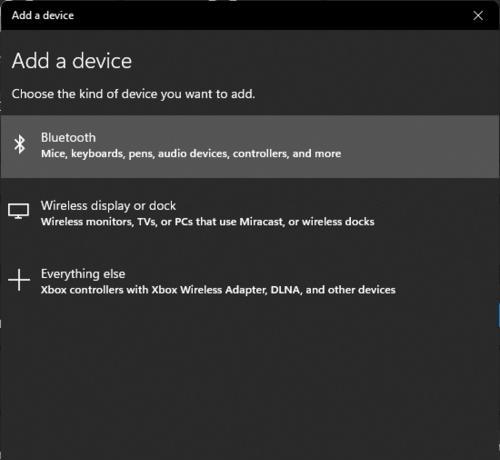Click the Xbox controllers and DLNA description

tap(218, 290)
